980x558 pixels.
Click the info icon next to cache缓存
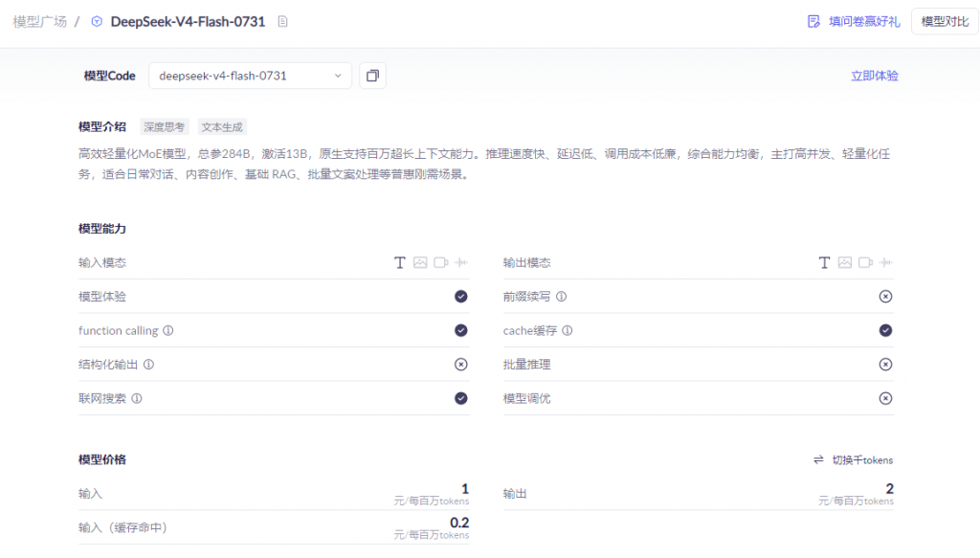coord(567,330)
